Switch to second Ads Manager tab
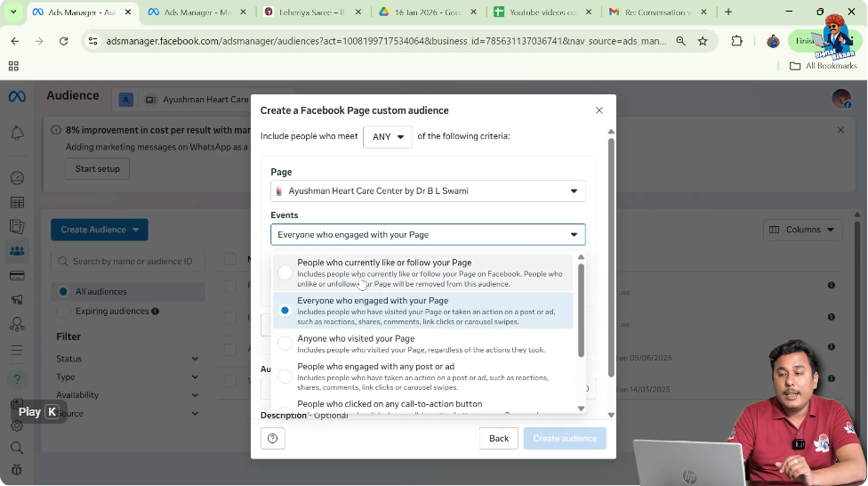This screenshot has width=868, height=486. pos(197,12)
